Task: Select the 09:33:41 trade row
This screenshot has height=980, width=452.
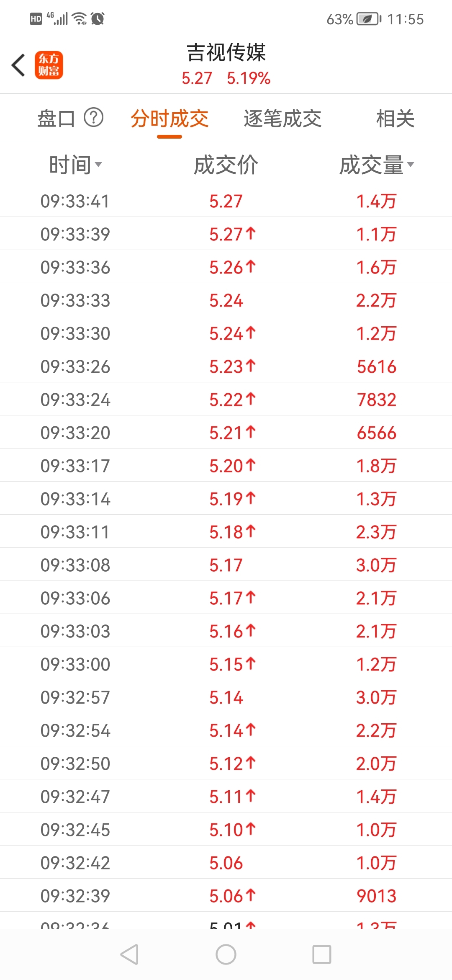Action: click(226, 201)
